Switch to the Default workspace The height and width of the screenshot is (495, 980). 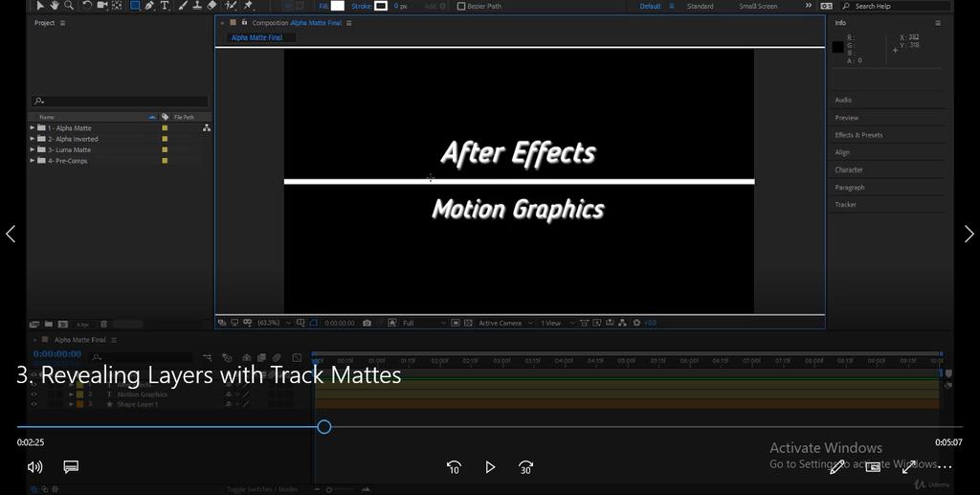pos(650,7)
